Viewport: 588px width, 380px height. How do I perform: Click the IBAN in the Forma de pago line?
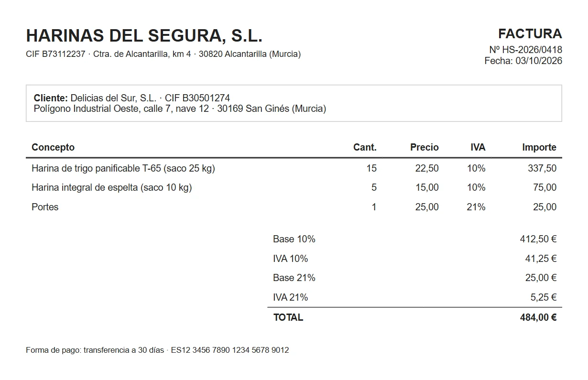[230, 350]
